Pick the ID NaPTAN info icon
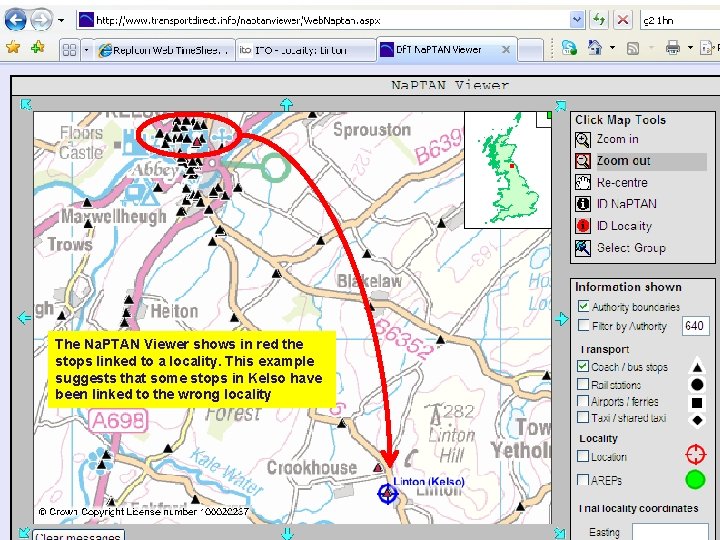 (x=583, y=203)
